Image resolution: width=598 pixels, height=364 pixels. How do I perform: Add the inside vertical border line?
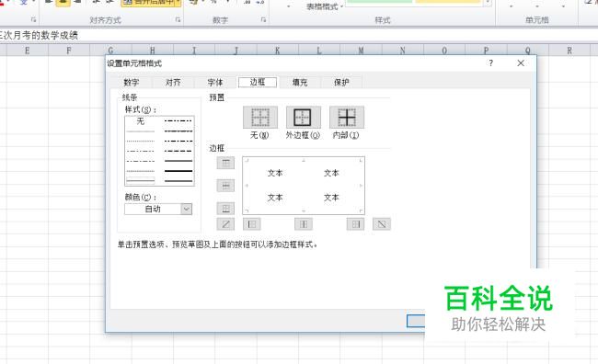pos(304,224)
